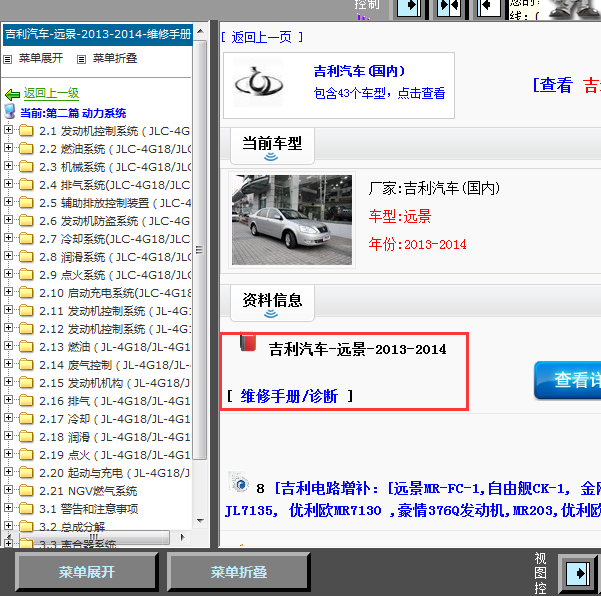Click 返回上一页 link
This screenshot has height=596, width=601.
[262, 37]
